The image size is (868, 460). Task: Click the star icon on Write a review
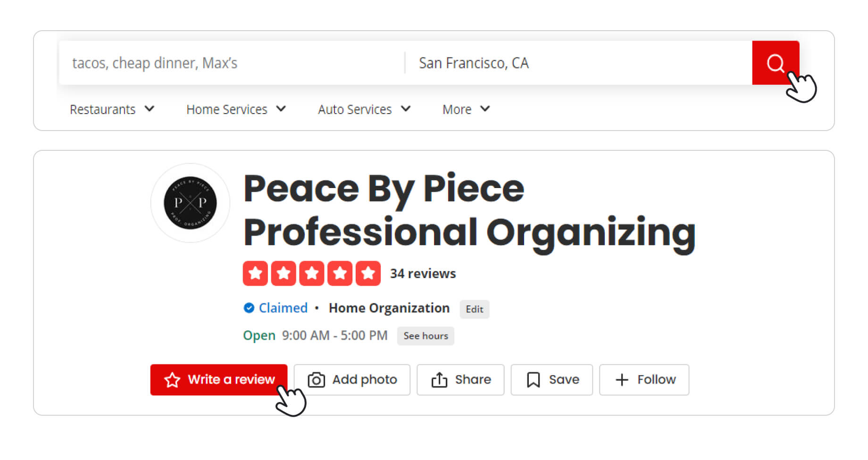point(172,380)
